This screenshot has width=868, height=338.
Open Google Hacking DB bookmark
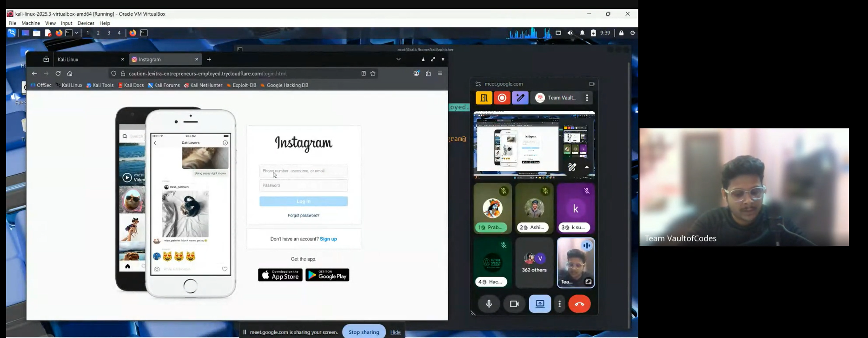284,85
